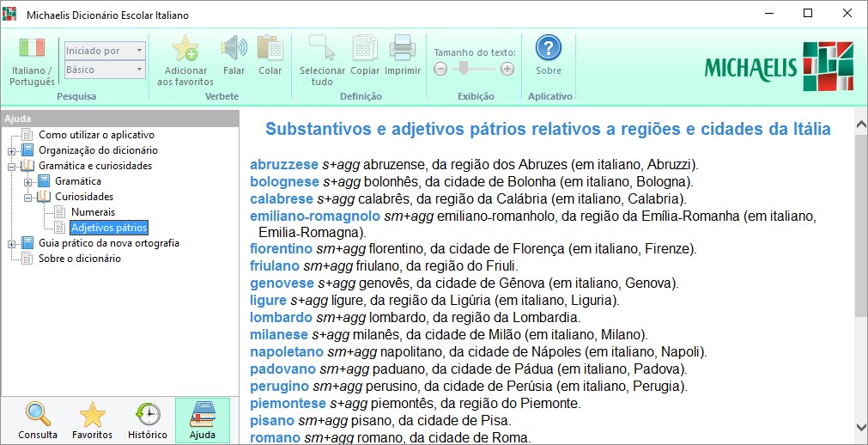Screen dimensions: 868x445
Task: Increase text size with plus button
Action: click(507, 70)
